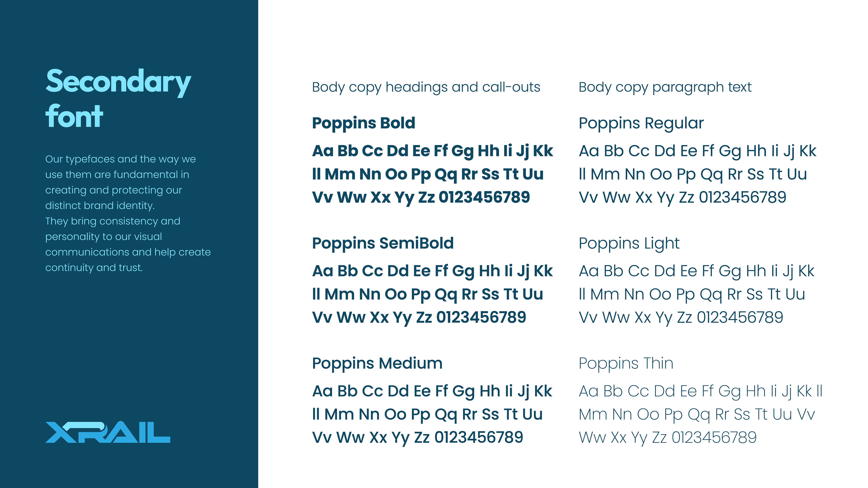Click the Poppins SemiBold alphabet's middle line
Viewport: 868px width, 488px height.
(x=428, y=294)
